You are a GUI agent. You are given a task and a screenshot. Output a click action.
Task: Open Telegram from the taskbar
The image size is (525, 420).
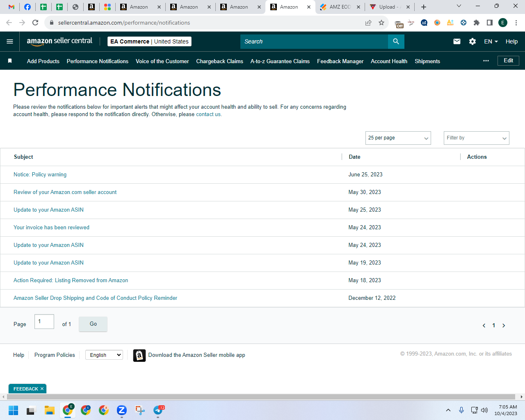[158, 410]
